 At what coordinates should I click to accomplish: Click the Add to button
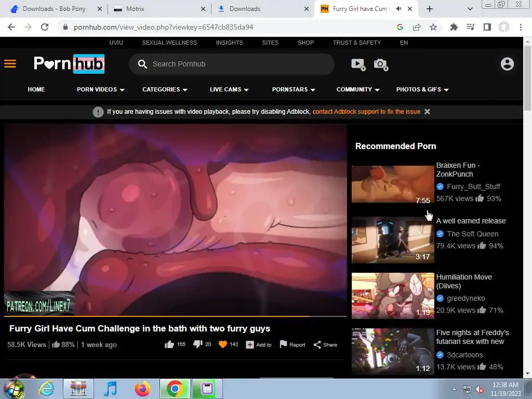pos(259,345)
